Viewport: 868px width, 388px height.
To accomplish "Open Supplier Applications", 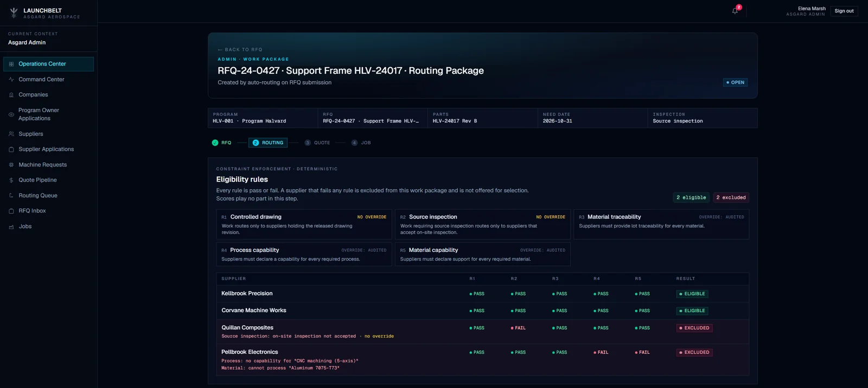I will pos(49,150).
